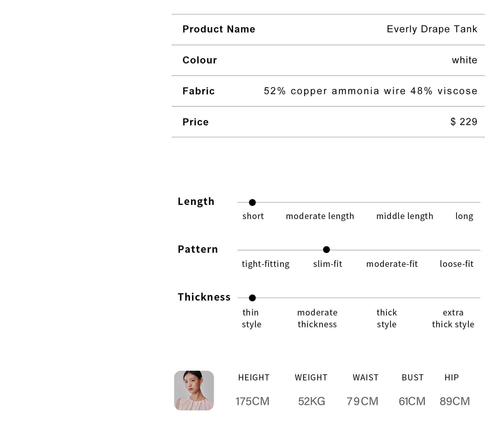The height and width of the screenshot is (436, 504).
Task: Click the model portrait thumbnail
Action: [x=194, y=390]
